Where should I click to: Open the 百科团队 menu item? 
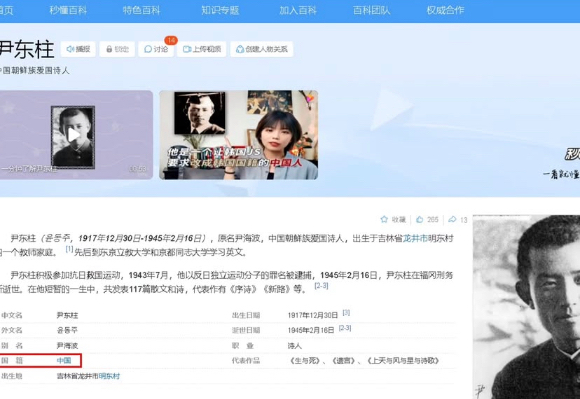point(371,10)
